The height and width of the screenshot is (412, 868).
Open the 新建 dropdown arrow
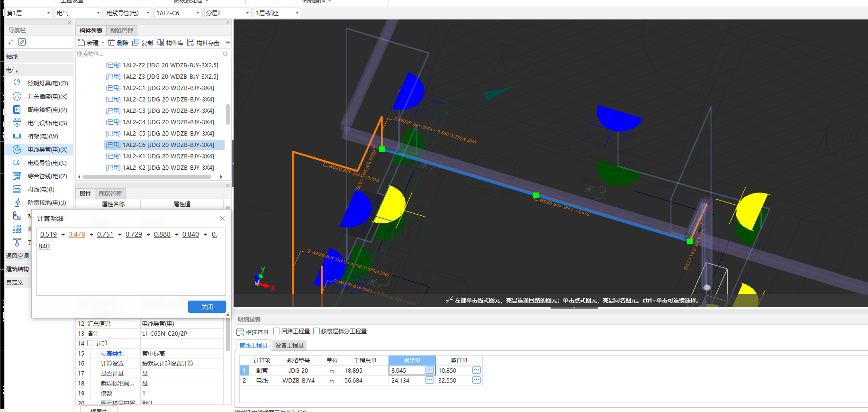click(x=103, y=43)
